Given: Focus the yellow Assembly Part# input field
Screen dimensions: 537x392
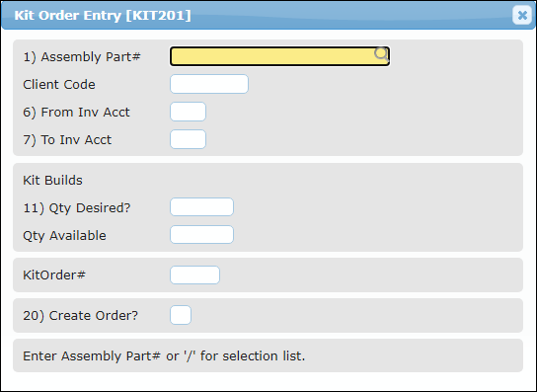Looking at the screenshot, I should coord(279,56).
